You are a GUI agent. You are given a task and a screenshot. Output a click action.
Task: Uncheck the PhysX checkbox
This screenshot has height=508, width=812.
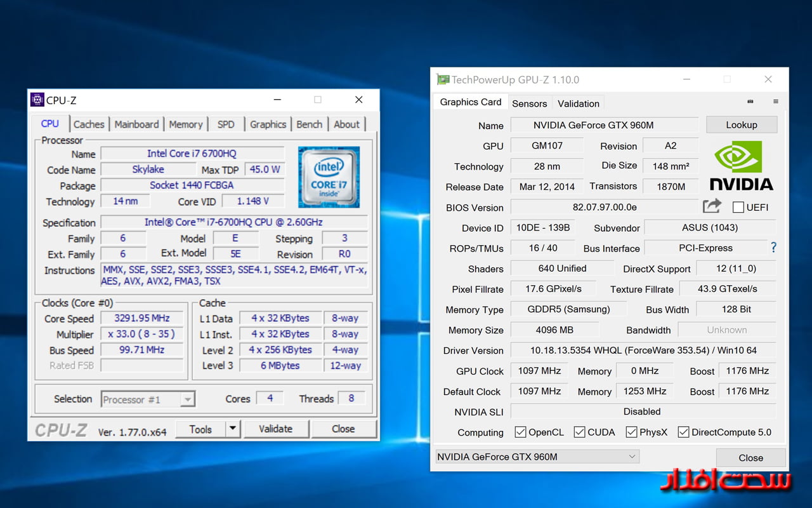tap(631, 432)
